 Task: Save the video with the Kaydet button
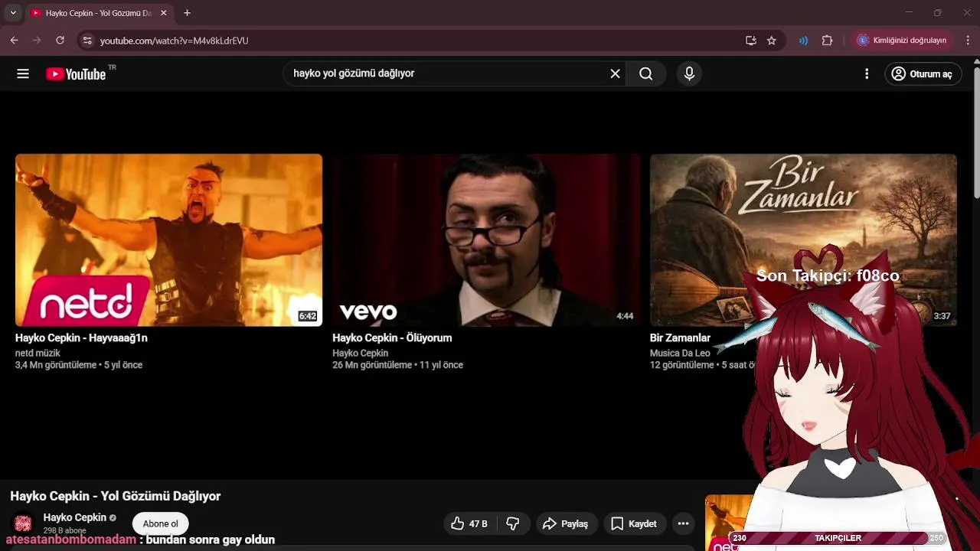pyautogui.click(x=634, y=523)
